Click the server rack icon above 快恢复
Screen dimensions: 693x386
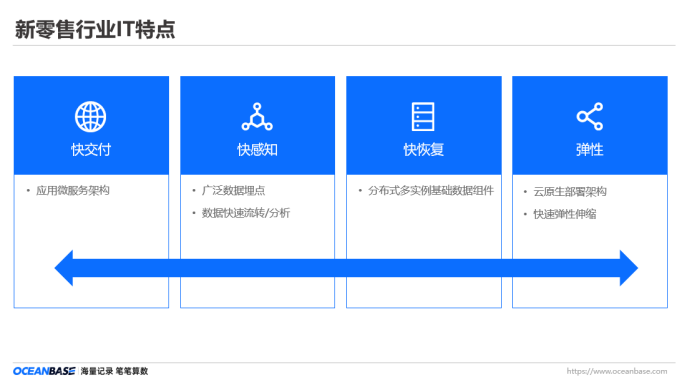423,117
